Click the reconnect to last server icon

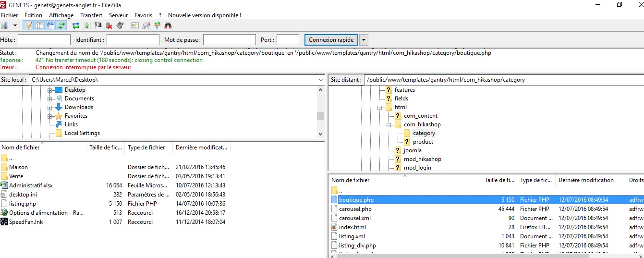pos(120,25)
